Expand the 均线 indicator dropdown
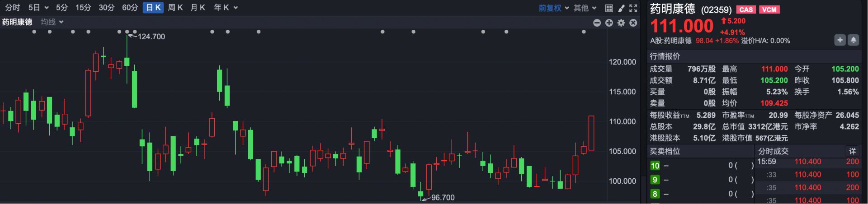 52,22
